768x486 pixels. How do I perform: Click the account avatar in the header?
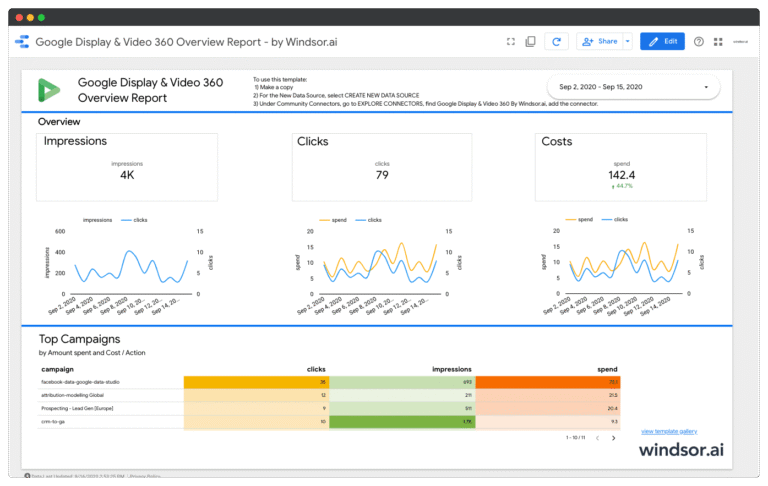coord(740,42)
